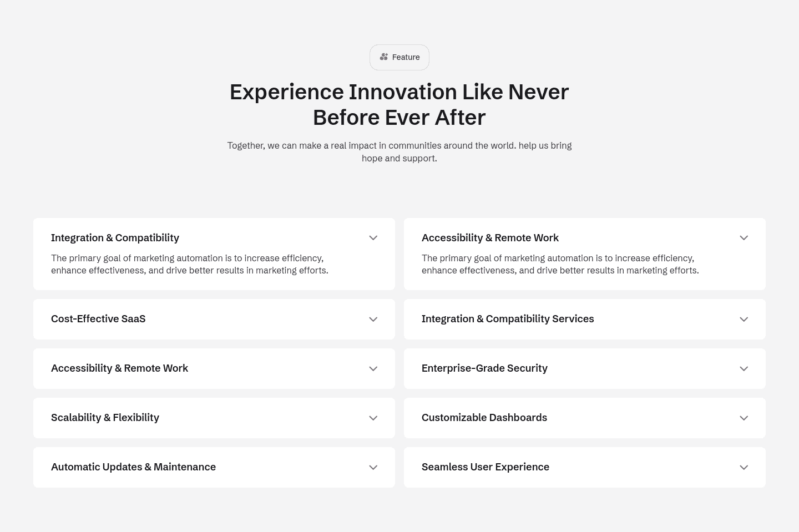Click the Feature pill label
Viewport: 799px width, 532px height.
coord(406,57)
